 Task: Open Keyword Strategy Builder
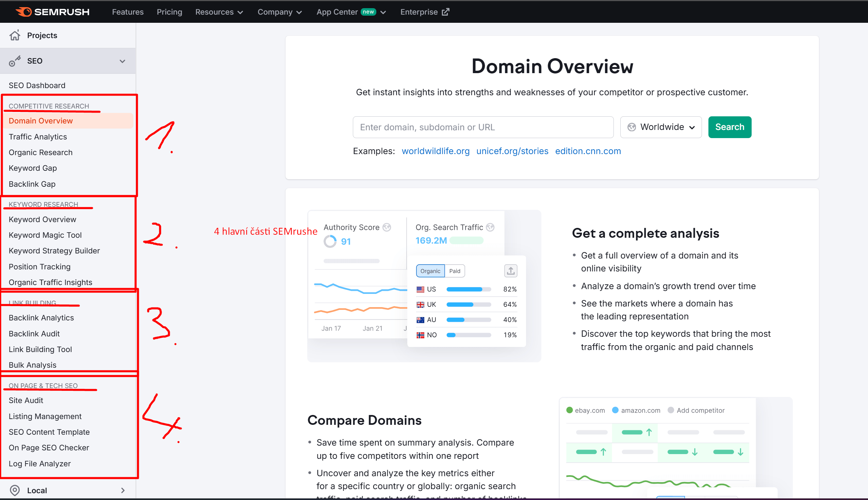(x=54, y=251)
